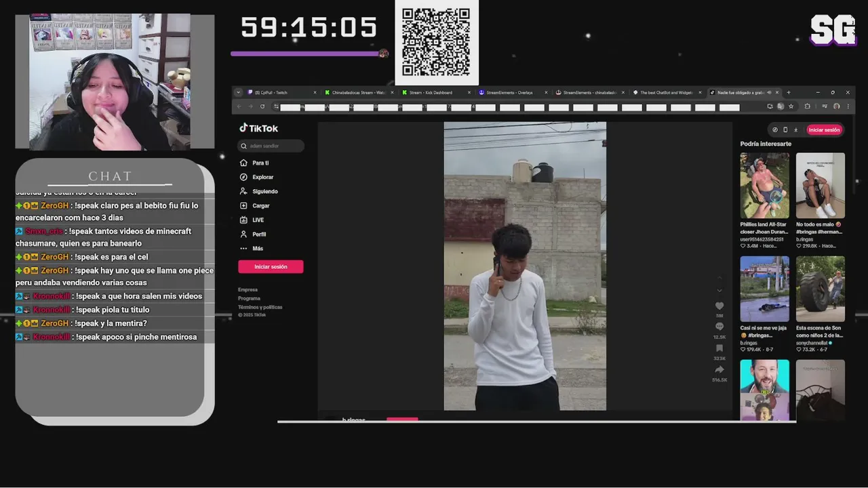Click the SG logo in corner
The height and width of the screenshot is (488, 868).
tap(833, 30)
